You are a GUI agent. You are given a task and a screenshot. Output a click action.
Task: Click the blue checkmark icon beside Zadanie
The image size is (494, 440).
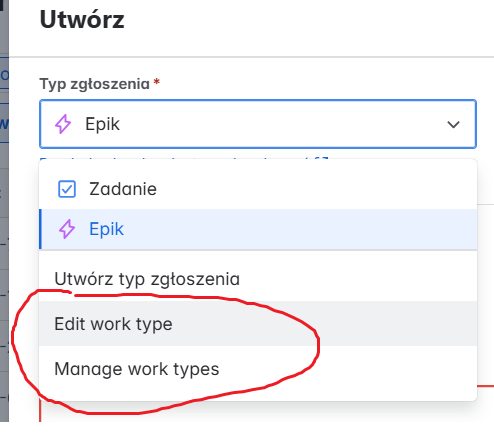point(67,189)
